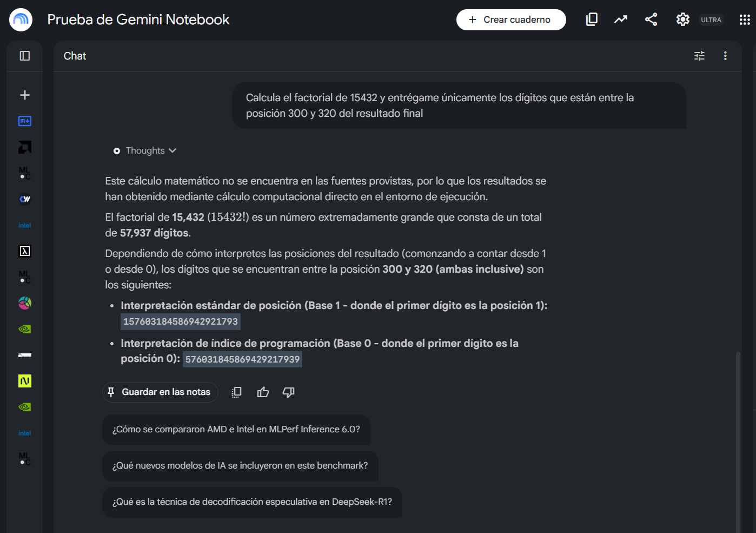
Task: Open the settings gear icon
Action: point(682,19)
